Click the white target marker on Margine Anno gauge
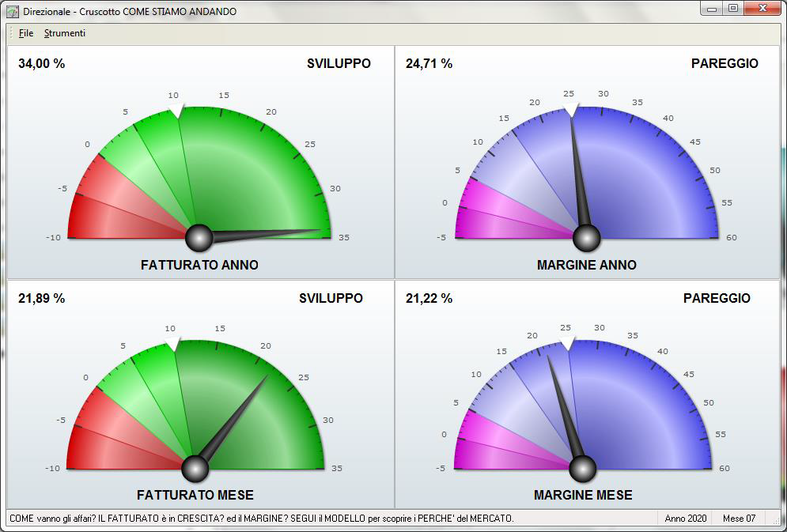Image resolution: width=787 pixels, height=532 pixels. tap(571, 110)
